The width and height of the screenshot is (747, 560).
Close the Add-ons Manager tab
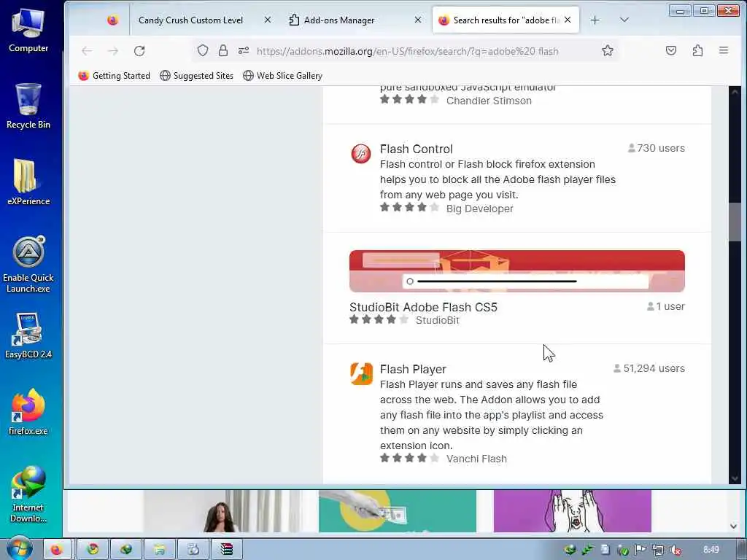coord(418,20)
